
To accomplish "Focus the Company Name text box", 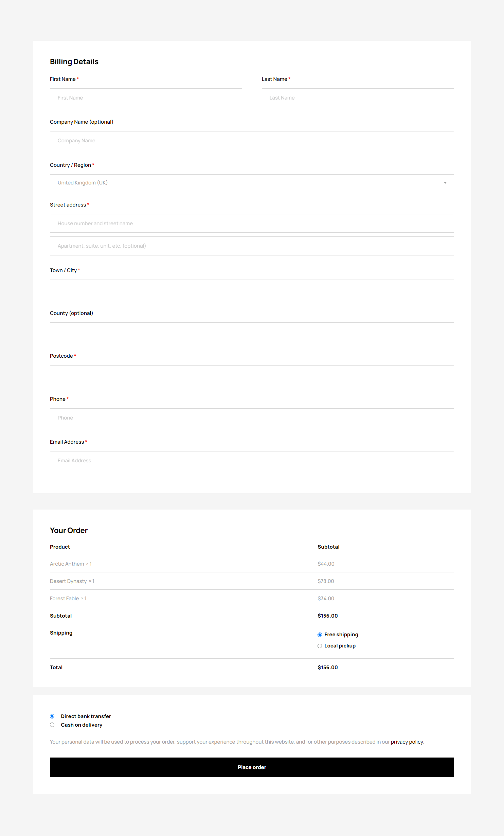I will click(252, 141).
